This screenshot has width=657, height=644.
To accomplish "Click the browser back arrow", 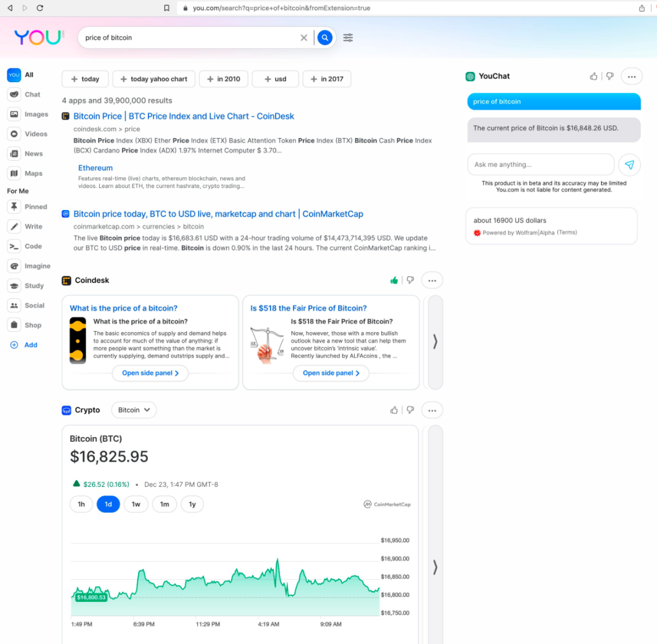I will pos(10,8).
